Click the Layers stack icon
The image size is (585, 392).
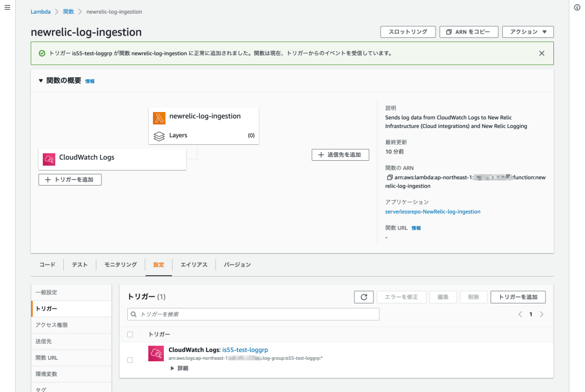(159, 136)
